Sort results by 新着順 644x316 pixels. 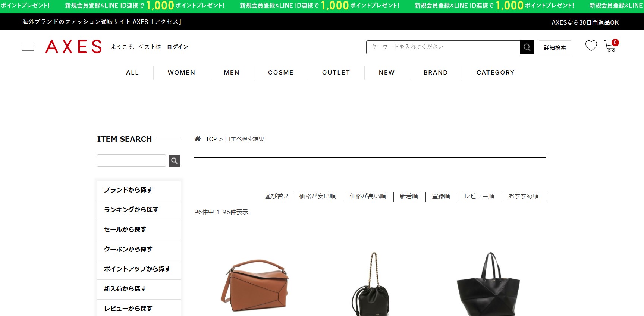[409, 196]
